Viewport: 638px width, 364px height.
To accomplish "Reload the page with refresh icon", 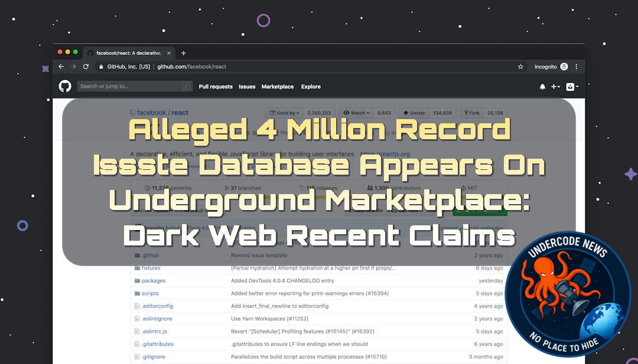I will pyautogui.click(x=86, y=67).
